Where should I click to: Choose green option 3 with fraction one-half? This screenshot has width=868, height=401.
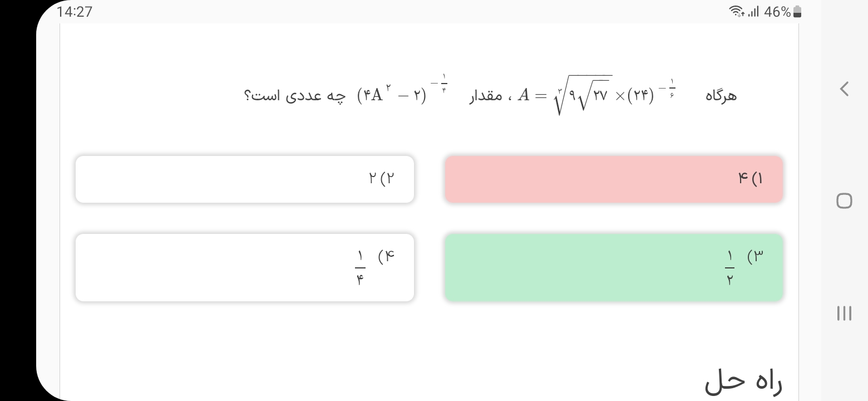[614, 268]
